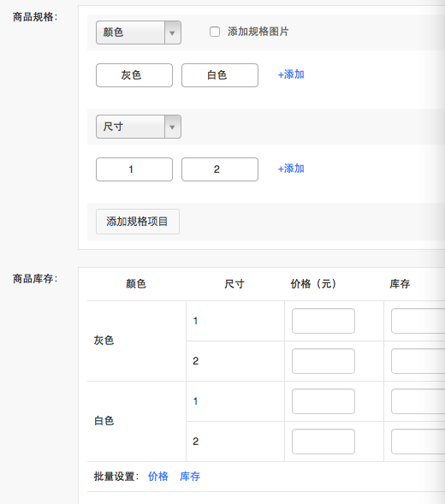Image resolution: width=445 pixels, height=504 pixels.
Task: Focus stock field for 灰色 size 2
Action: pyautogui.click(x=418, y=361)
